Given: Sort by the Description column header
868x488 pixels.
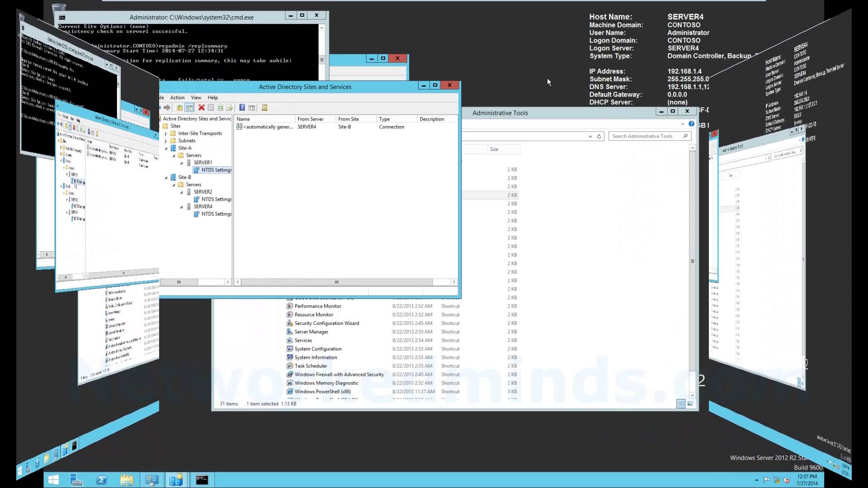Looking at the screenshot, I should click(437, 119).
